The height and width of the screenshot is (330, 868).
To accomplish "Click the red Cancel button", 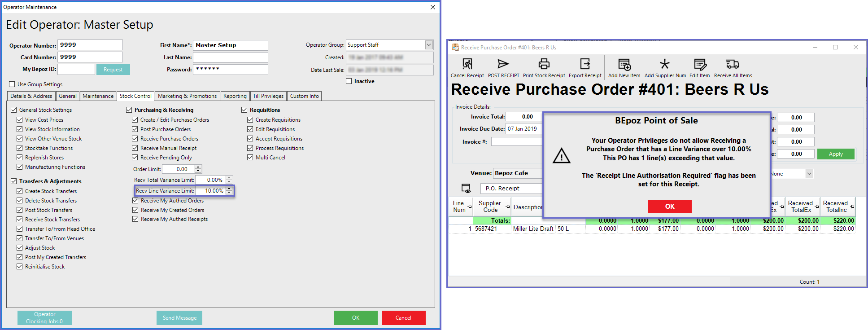I will (403, 318).
